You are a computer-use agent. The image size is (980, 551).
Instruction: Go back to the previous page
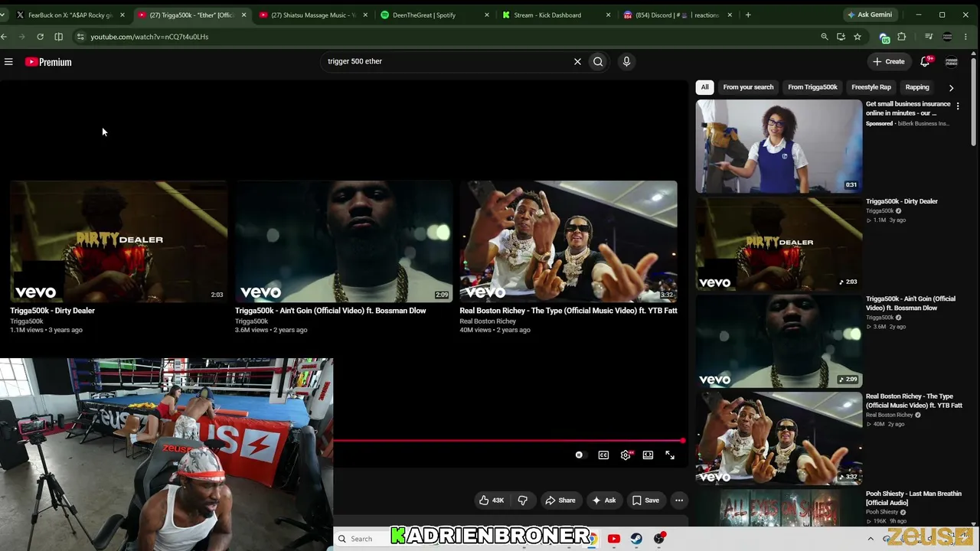4,37
